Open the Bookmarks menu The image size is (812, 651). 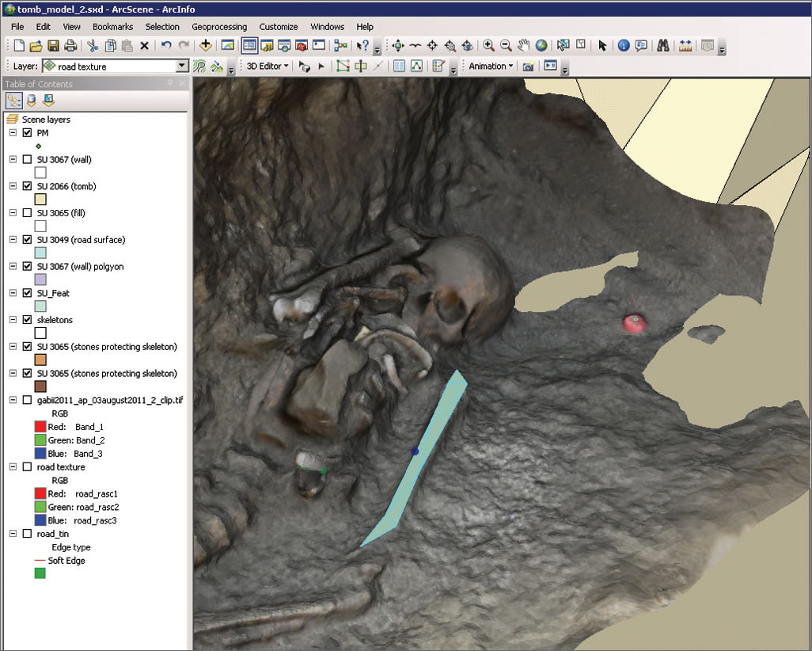pyautogui.click(x=112, y=27)
